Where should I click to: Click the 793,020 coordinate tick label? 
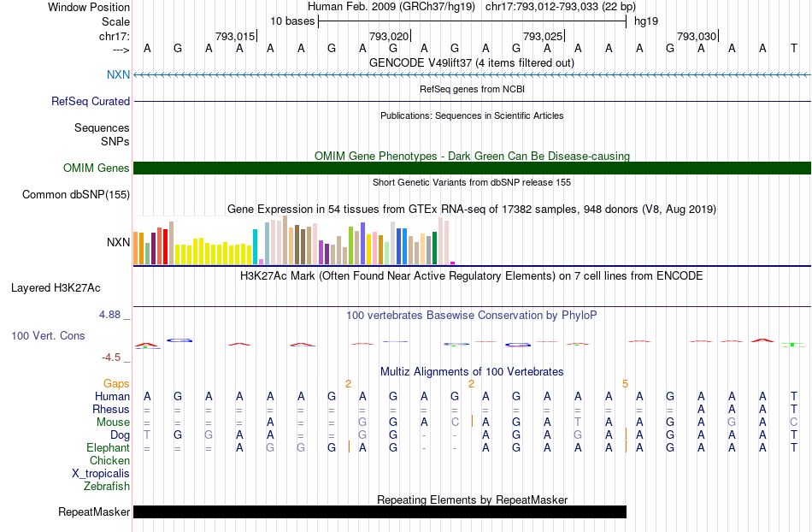[x=389, y=36]
